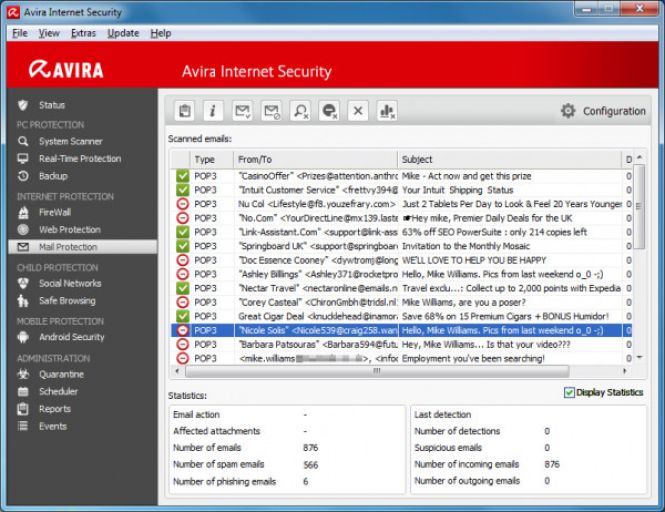This screenshot has height=512, width=665.
Task: Open Real-Time Protection section
Action: click(x=80, y=159)
